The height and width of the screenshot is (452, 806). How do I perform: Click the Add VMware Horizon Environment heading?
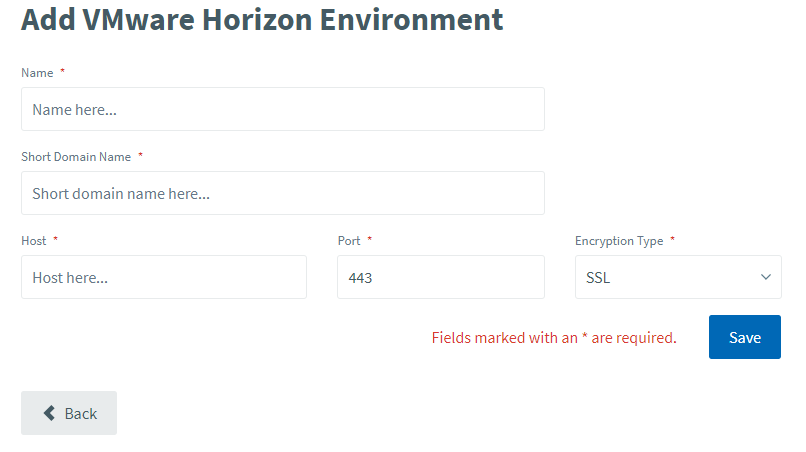(x=262, y=20)
